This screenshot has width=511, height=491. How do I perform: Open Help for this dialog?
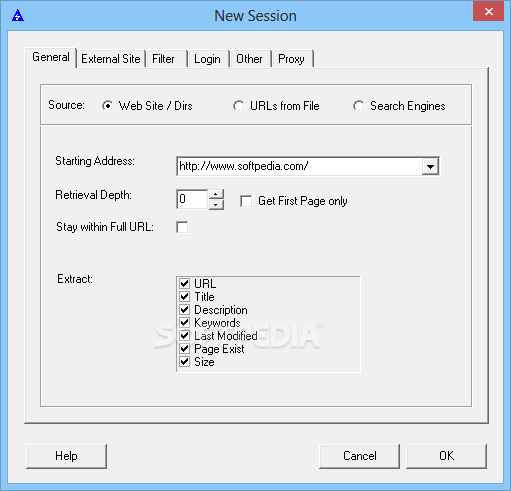point(66,456)
